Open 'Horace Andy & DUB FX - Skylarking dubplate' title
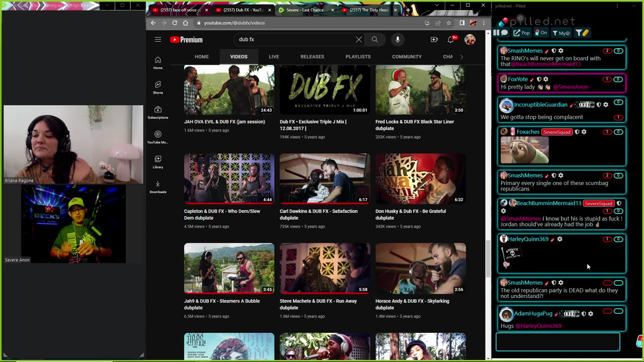 tap(413, 304)
